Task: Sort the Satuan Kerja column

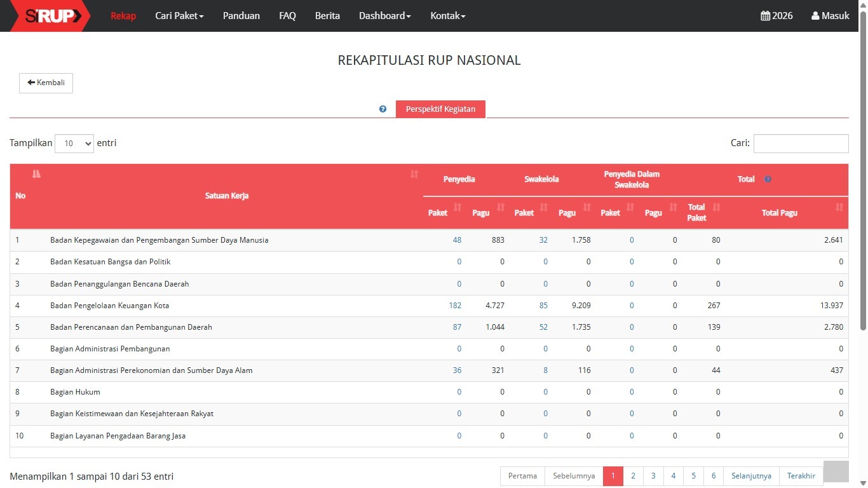Action: (x=414, y=174)
